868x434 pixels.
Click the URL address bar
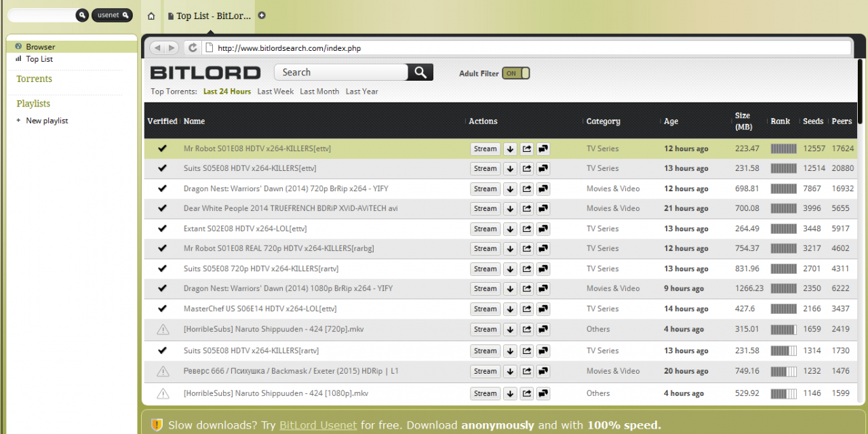coord(528,48)
